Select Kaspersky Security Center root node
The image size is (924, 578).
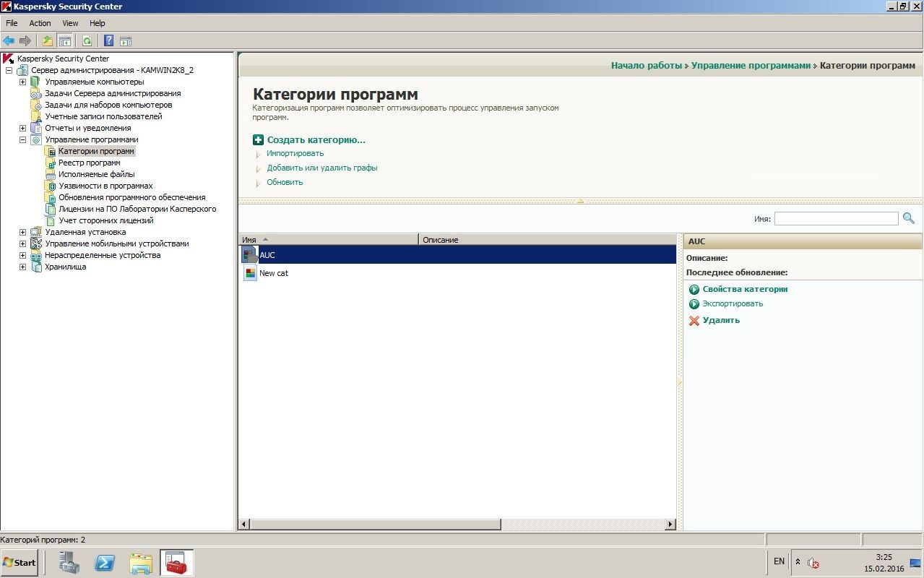(63, 59)
